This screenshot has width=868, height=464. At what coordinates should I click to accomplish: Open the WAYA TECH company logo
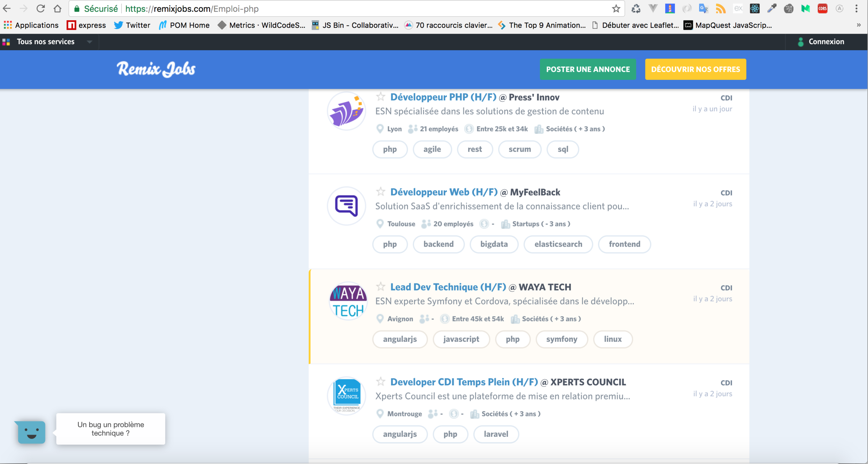coord(348,301)
